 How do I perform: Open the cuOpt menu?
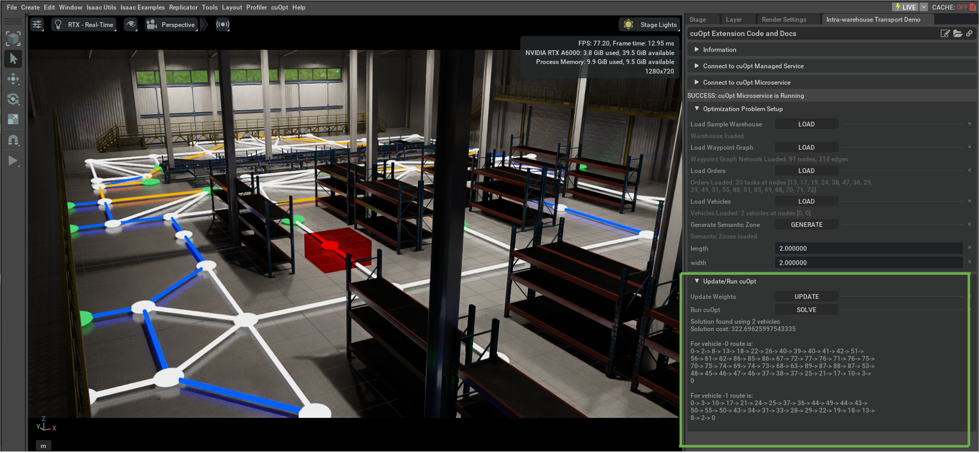tap(280, 7)
